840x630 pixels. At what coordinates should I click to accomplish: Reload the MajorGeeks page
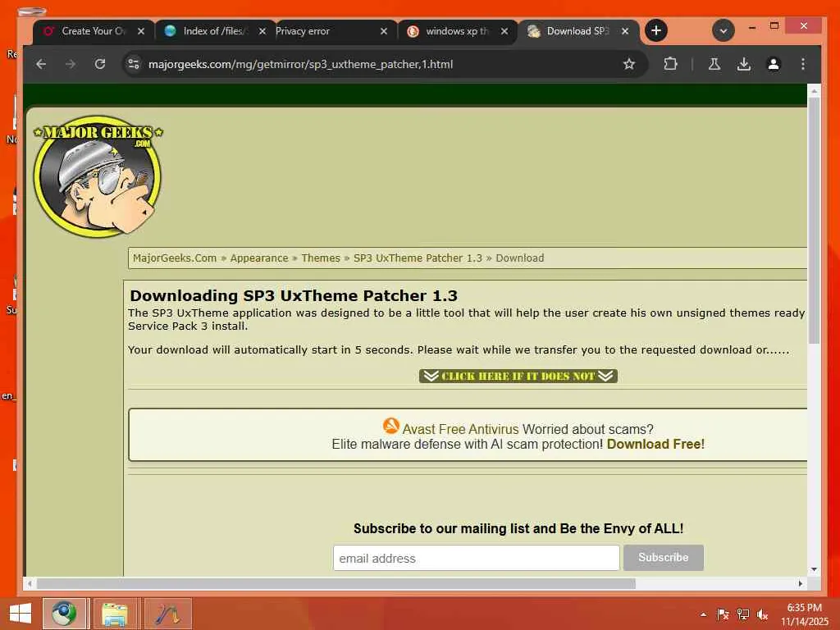click(100, 64)
